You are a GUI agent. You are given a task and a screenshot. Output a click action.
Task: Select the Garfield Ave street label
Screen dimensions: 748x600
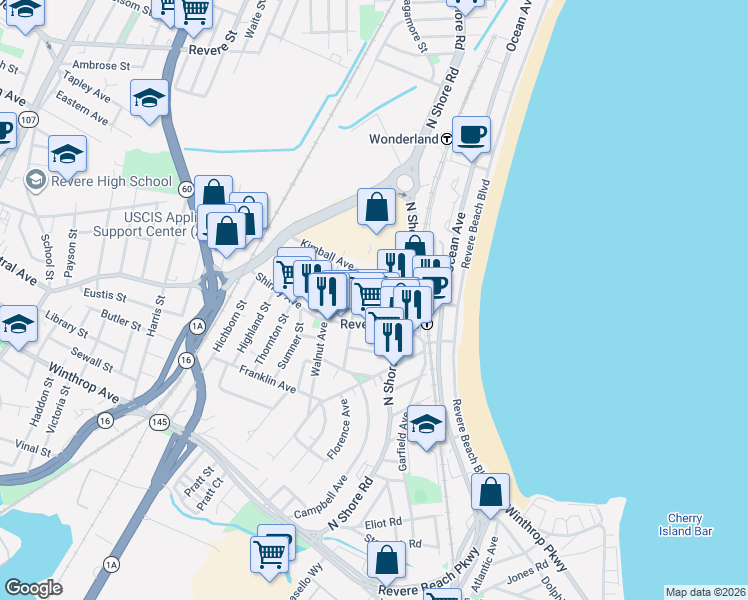click(403, 443)
